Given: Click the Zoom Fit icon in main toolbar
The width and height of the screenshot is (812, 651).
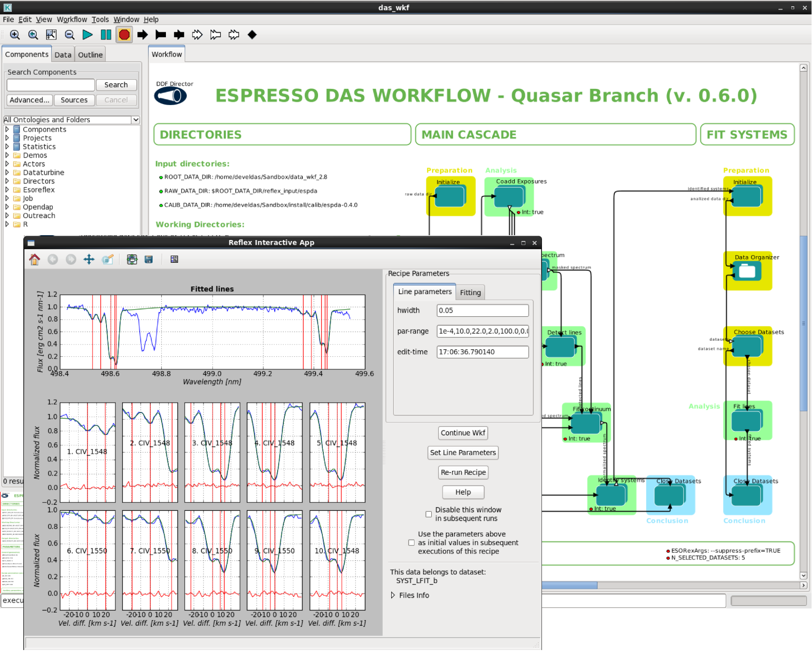Looking at the screenshot, I should click(x=51, y=35).
